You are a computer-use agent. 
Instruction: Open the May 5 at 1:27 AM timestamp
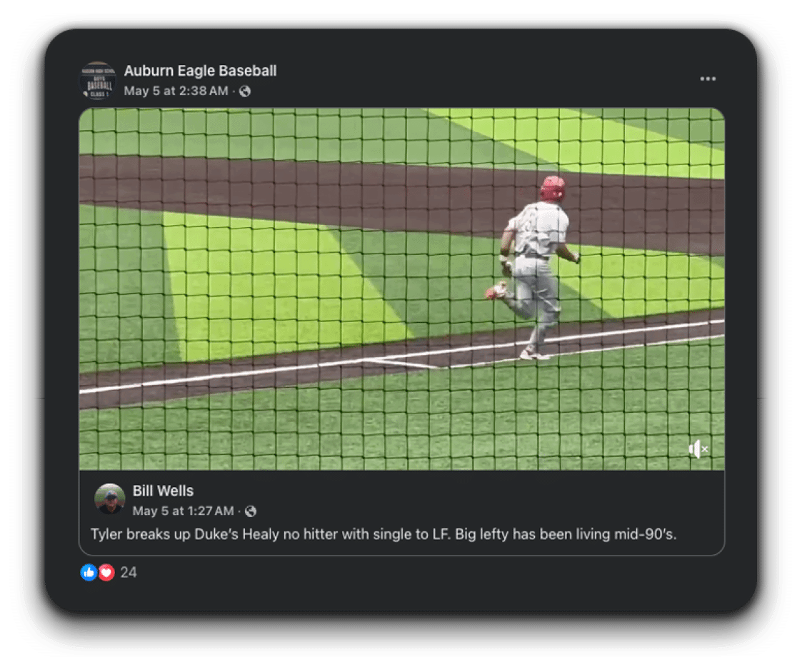[183, 511]
